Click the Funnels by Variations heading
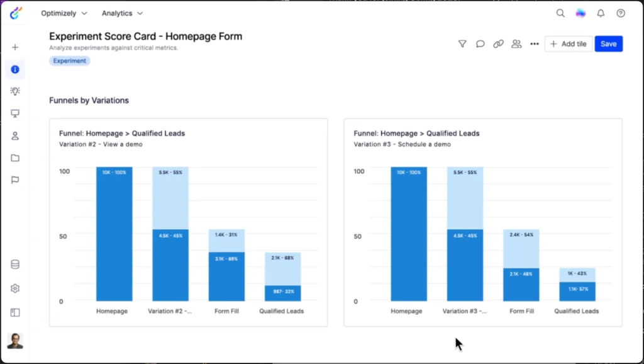 click(x=89, y=100)
